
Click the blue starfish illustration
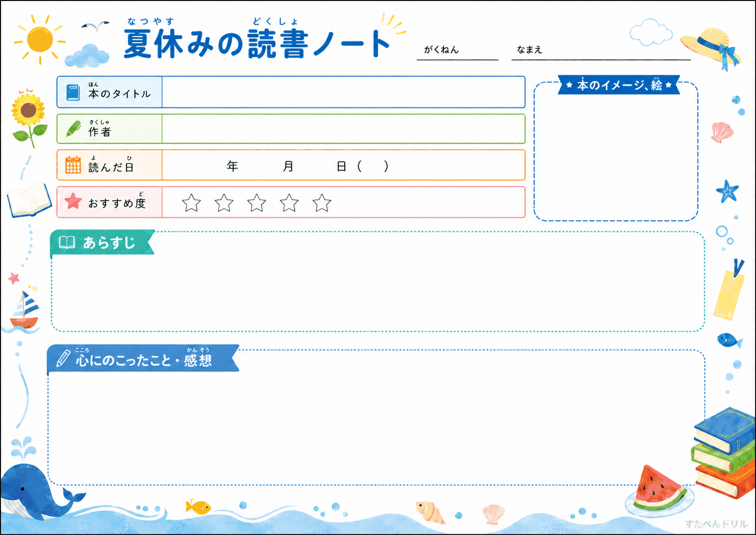point(727,191)
